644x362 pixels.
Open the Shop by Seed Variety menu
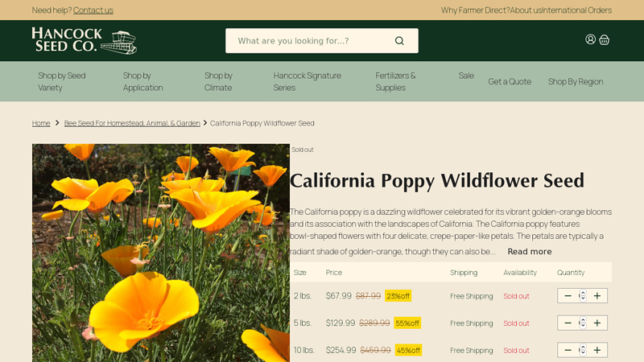tap(62, 81)
